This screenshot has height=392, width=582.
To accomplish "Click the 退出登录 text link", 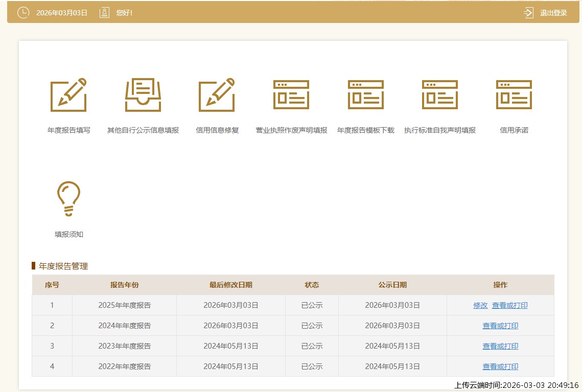I will (x=553, y=13).
